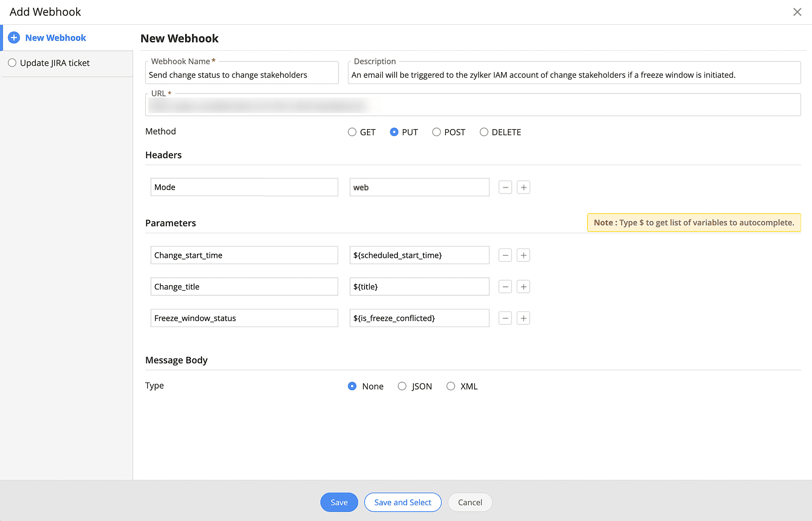Add parameter row after Change_start_time
812x521 pixels.
[x=523, y=255]
